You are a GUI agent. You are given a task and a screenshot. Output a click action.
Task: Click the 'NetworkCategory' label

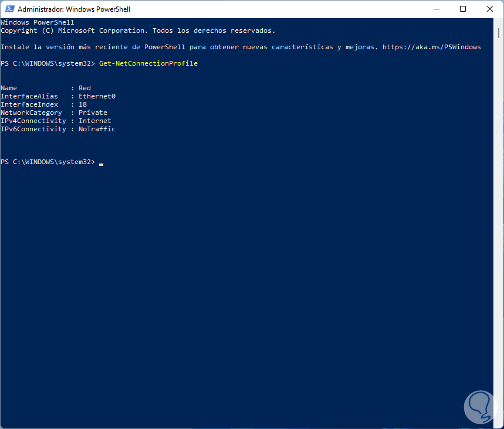[x=31, y=113]
